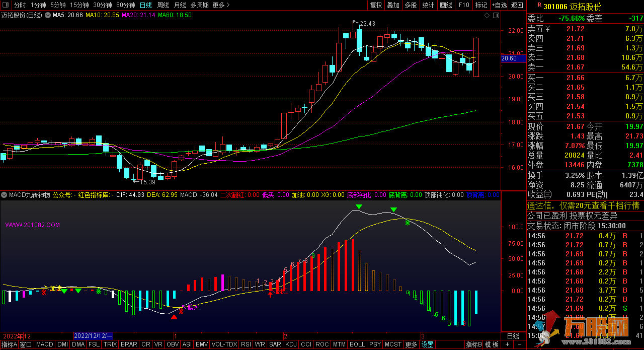Select the MCST indicator tab
644x350 pixels.
[393, 345]
